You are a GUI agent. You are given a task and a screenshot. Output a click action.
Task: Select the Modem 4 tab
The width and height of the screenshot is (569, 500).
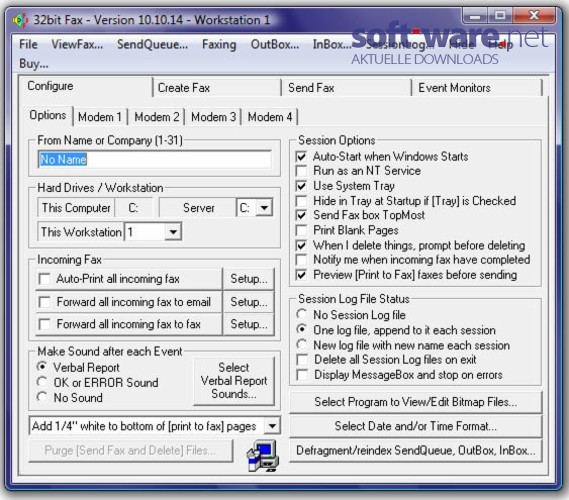point(270,117)
